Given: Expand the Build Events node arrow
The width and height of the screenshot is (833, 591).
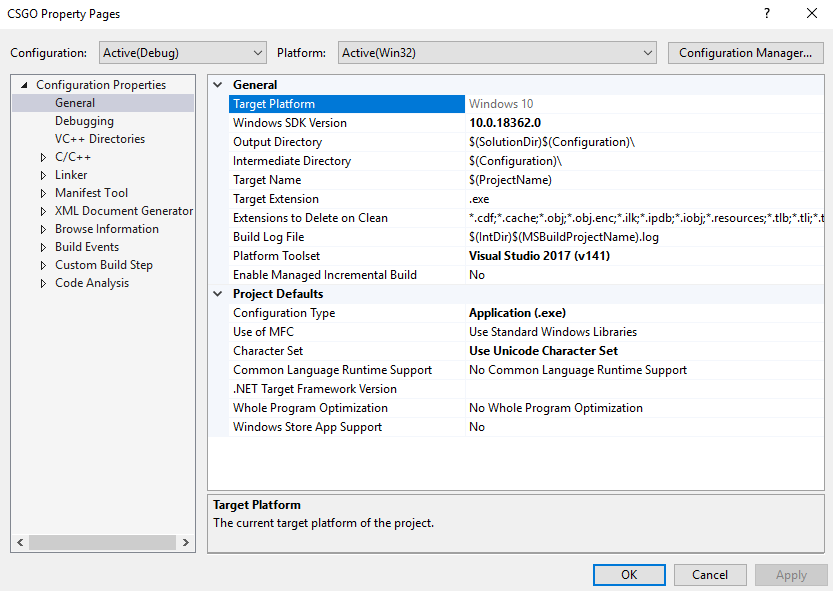Looking at the screenshot, I should point(44,247).
